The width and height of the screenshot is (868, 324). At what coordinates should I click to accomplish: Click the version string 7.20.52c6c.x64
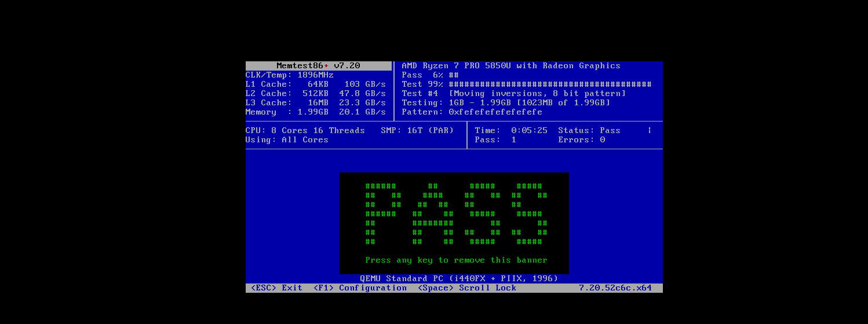615,288
